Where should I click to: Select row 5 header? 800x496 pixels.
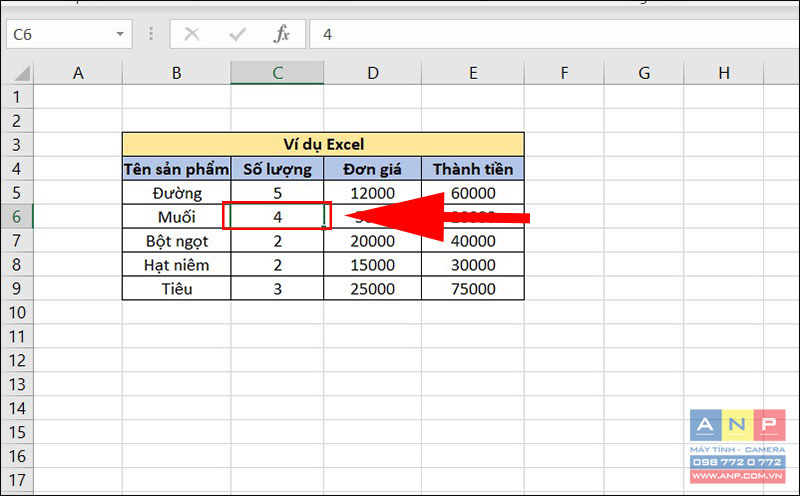coord(17,192)
